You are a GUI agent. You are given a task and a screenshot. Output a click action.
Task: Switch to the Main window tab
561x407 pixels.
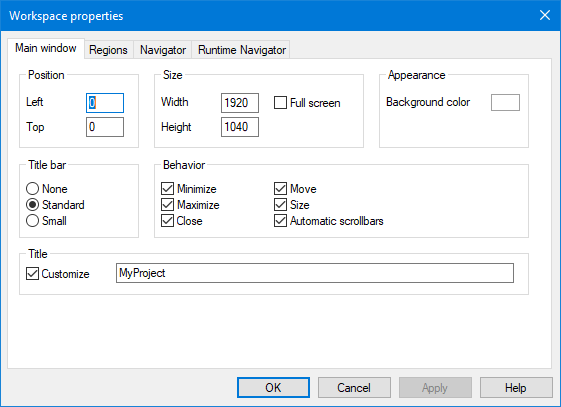pos(46,48)
